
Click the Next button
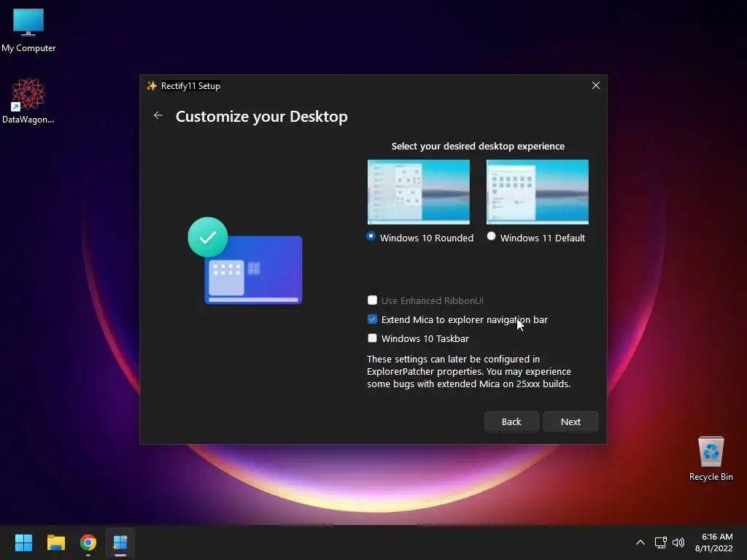coord(570,421)
